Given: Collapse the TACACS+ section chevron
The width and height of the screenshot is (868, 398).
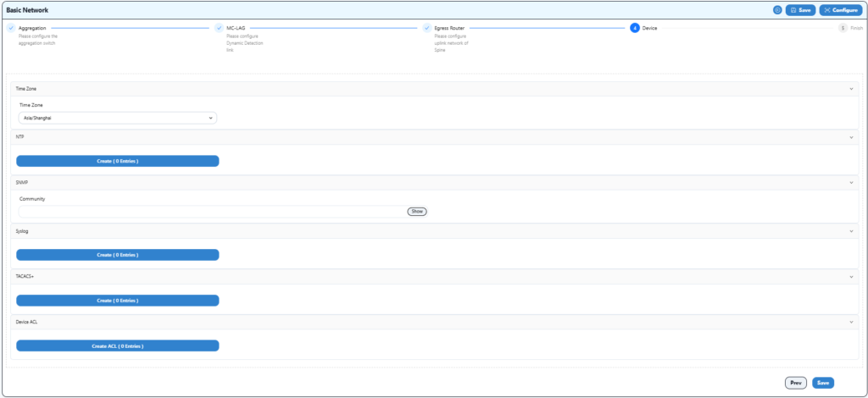Looking at the screenshot, I should 850,276.
